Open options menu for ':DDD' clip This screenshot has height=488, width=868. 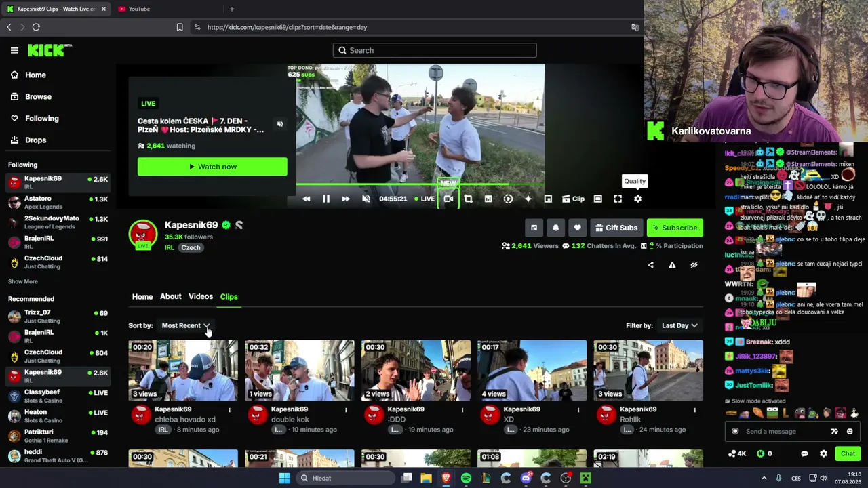[x=462, y=410]
